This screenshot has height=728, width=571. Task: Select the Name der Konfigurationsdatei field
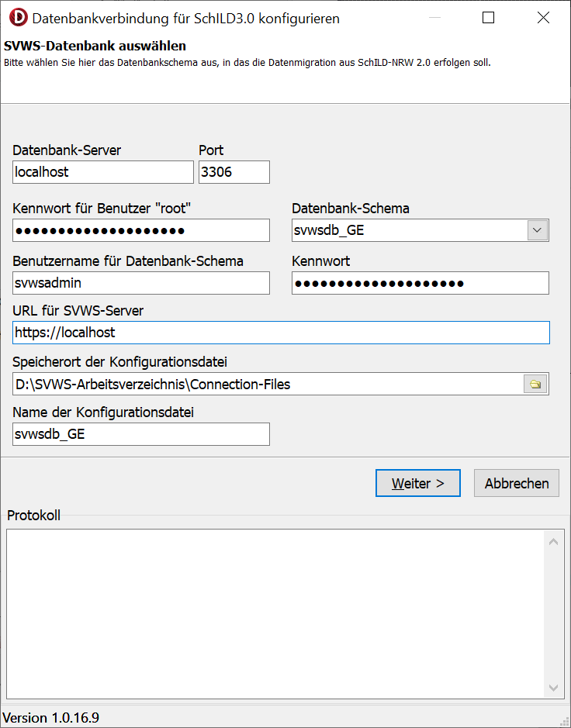pyautogui.click(x=141, y=434)
